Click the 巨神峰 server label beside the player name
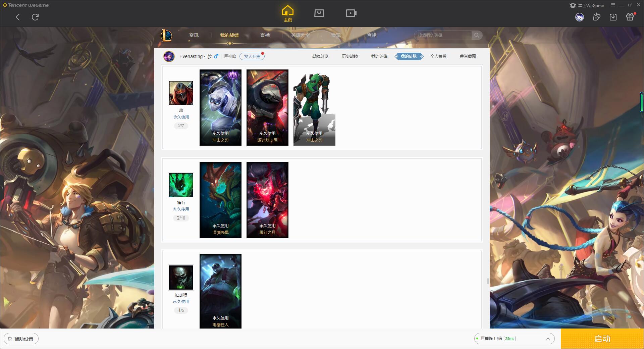 pyautogui.click(x=230, y=56)
